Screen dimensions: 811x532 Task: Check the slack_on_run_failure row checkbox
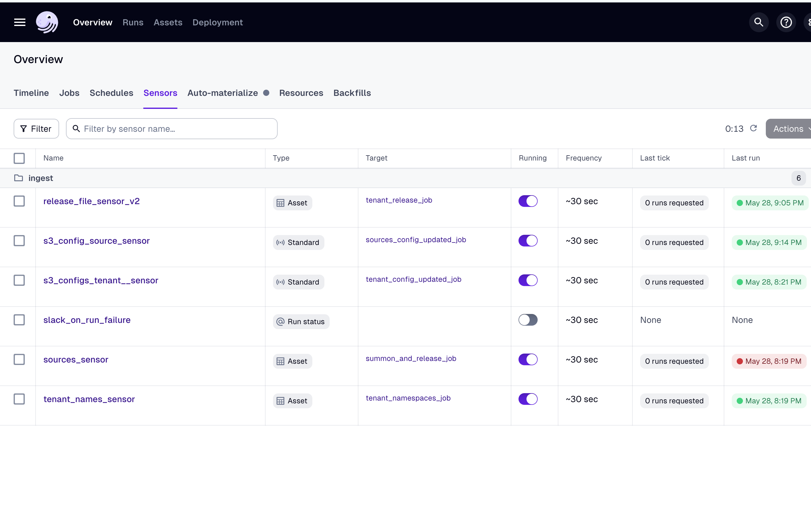pos(19,320)
